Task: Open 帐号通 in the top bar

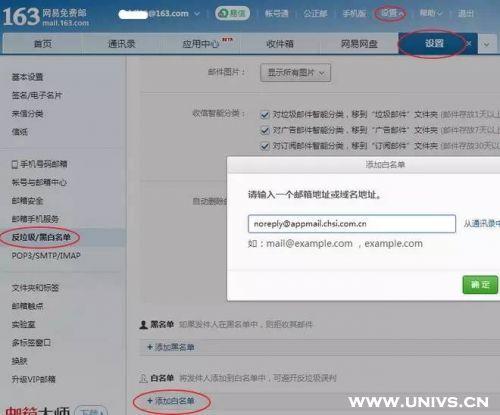Action: coord(276,14)
